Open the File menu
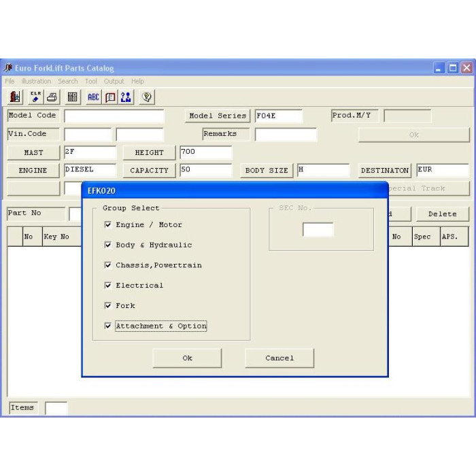 click(10, 82)
